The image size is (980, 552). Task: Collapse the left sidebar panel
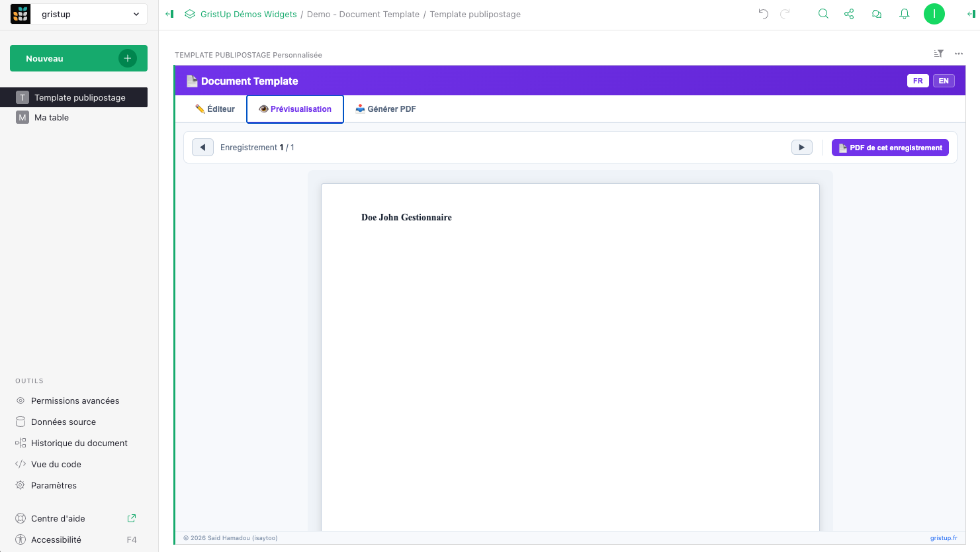point(169,14)
